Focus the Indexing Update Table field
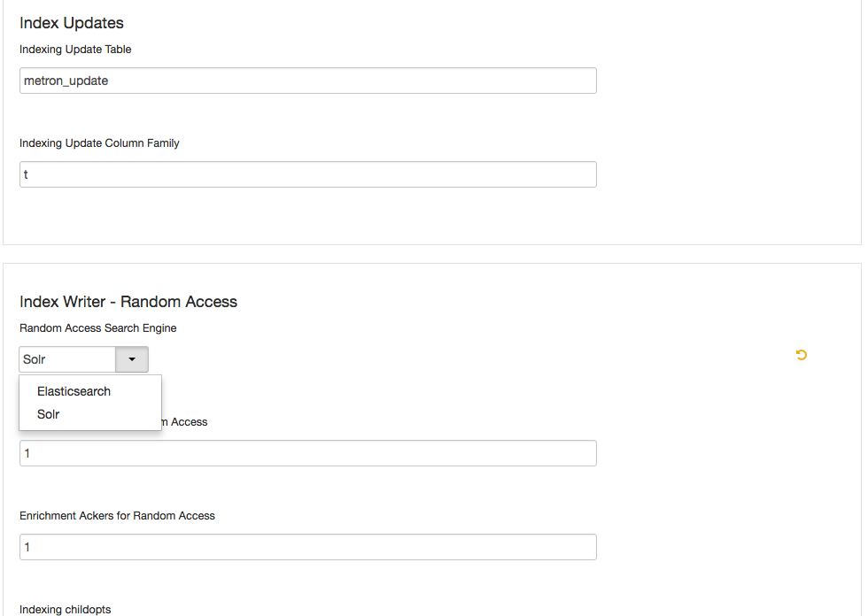The width and height of the screenshot is (868, 616). 308,81
